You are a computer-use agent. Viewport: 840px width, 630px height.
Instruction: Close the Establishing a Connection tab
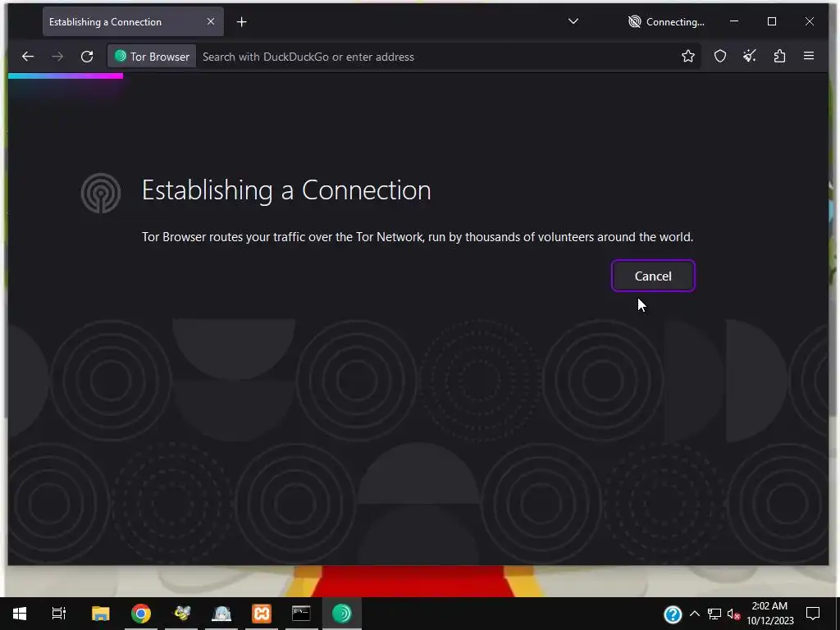coord(211,21)
